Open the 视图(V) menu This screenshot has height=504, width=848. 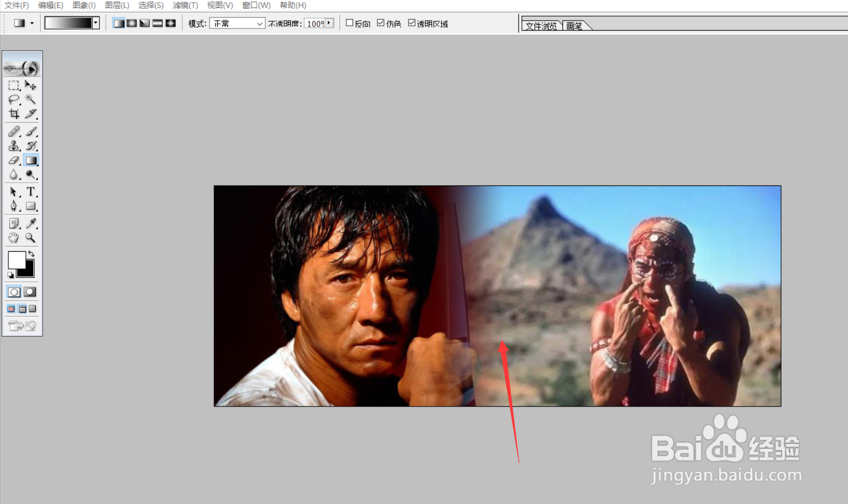220,5
